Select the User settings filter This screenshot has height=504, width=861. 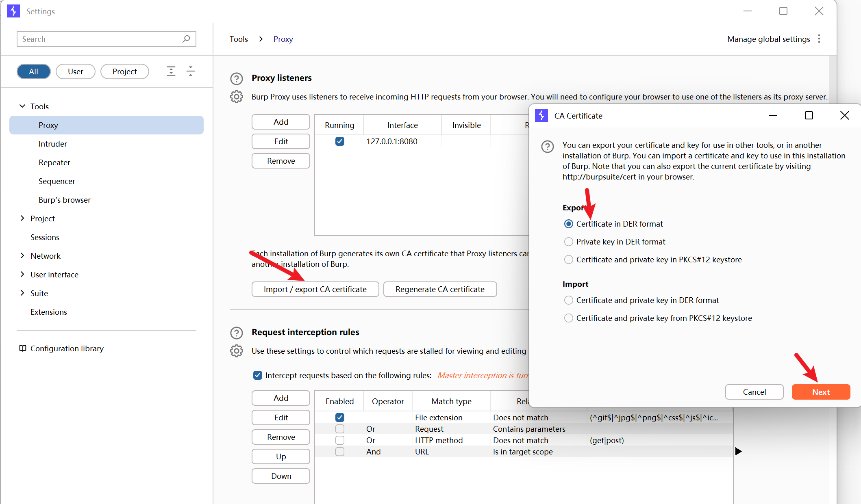point(76,71)
